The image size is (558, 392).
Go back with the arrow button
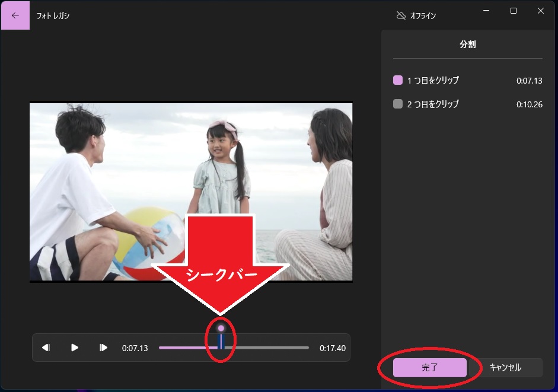[15, 15]
